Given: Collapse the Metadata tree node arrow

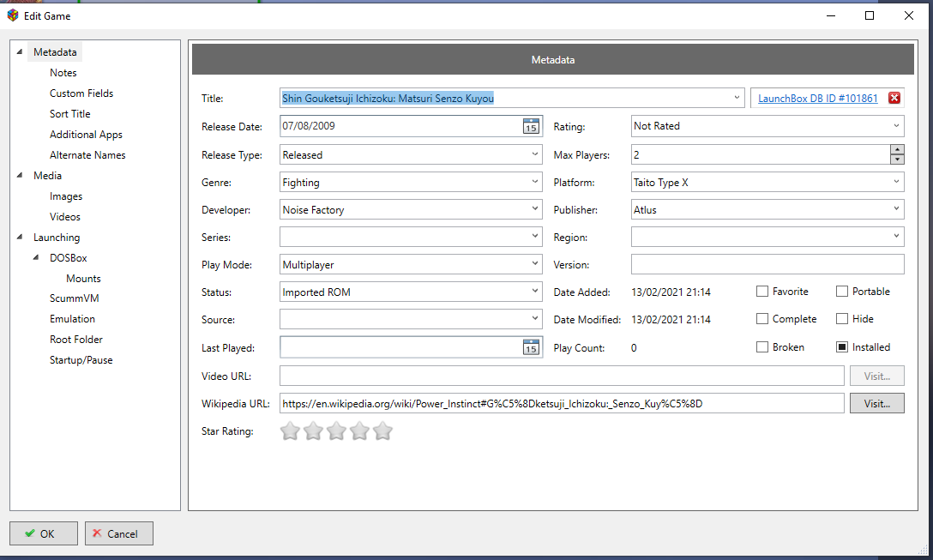Looking at the screenshot, I should coord(20,51).
